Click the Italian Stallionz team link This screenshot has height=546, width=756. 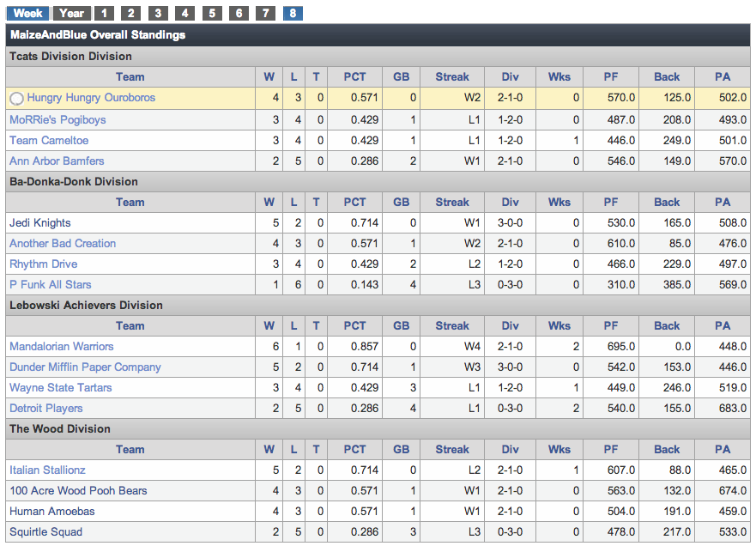click(x=47, y=470)
